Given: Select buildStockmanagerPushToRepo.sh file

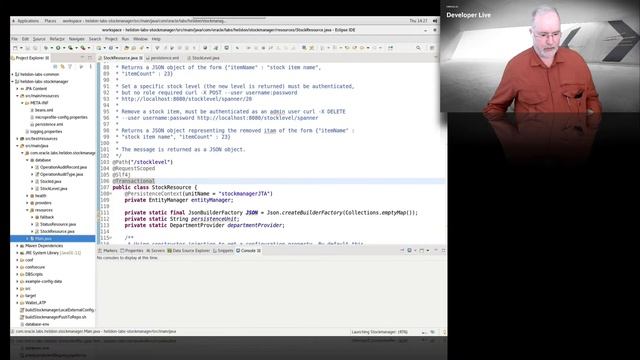Looking at the screenshot, I should coord(56,317).
